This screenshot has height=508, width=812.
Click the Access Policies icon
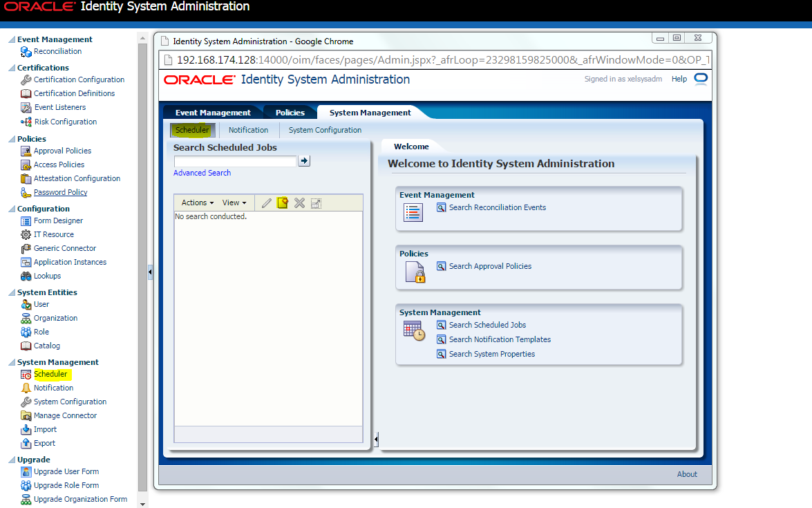[26, 164]
